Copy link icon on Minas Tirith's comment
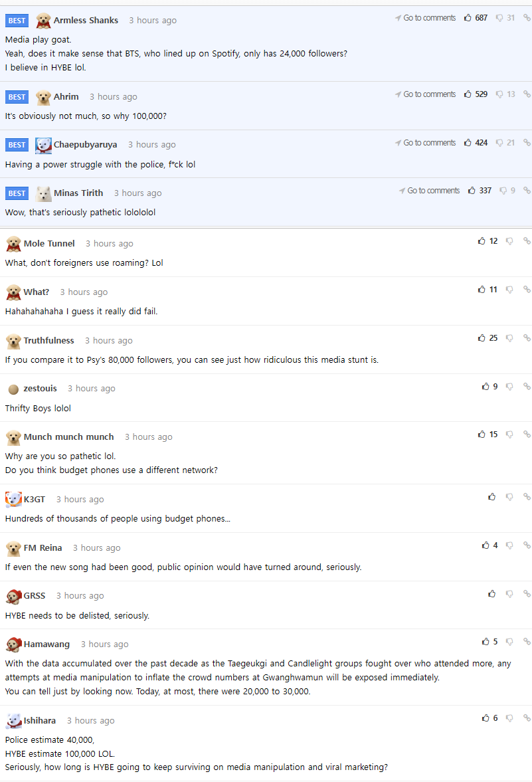Image resolution: width=532 pixels, height=782 pixels. point(527,191)
